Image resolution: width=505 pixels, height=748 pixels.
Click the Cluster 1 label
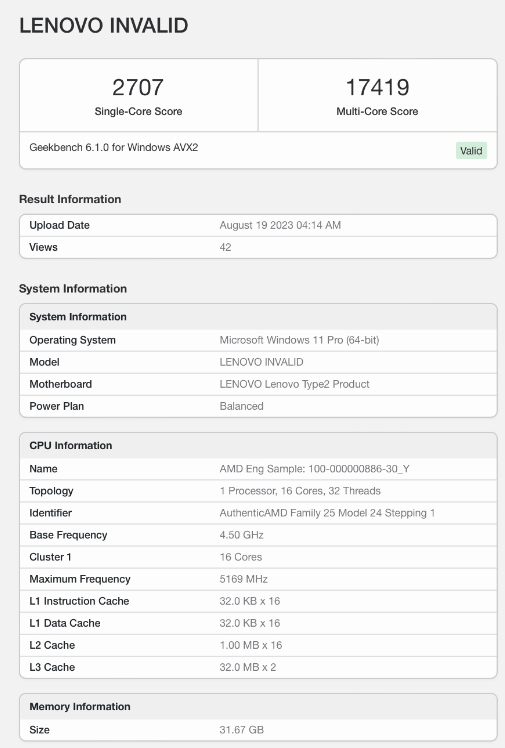tap(50, 557)
